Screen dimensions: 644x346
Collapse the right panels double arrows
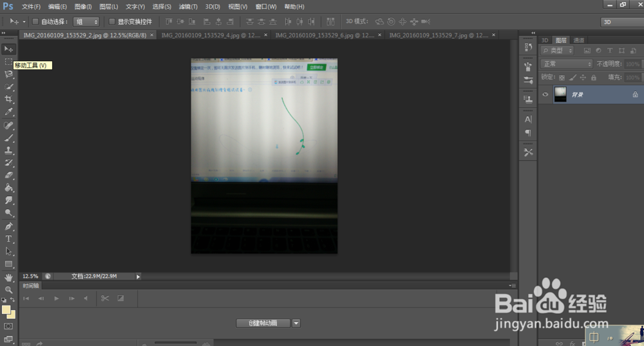coord(533,33)
